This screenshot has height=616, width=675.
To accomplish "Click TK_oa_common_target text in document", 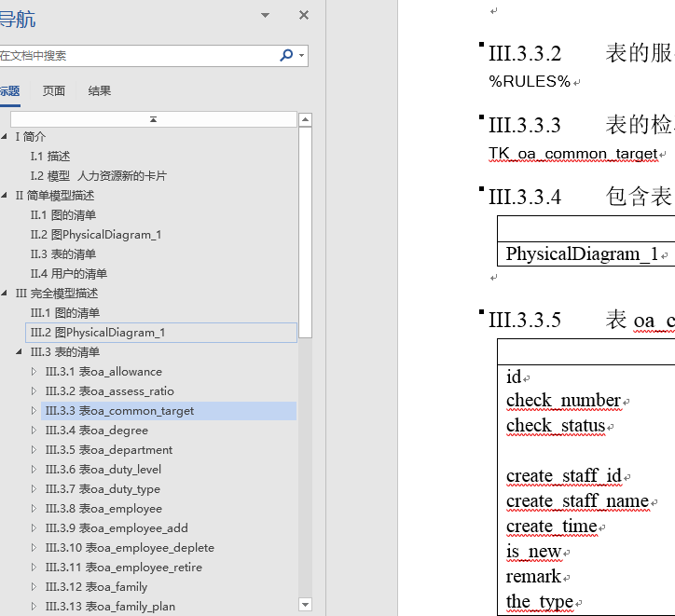I will [573, 154].
